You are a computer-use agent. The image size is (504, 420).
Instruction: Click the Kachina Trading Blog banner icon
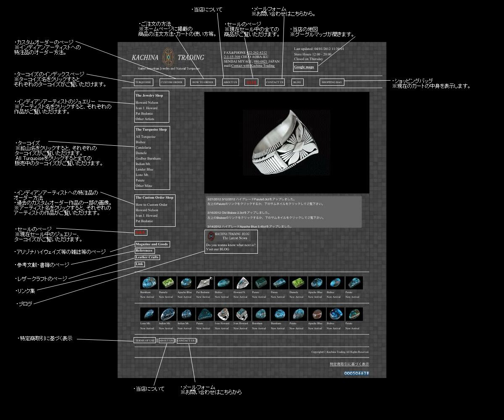click(211, 236)
